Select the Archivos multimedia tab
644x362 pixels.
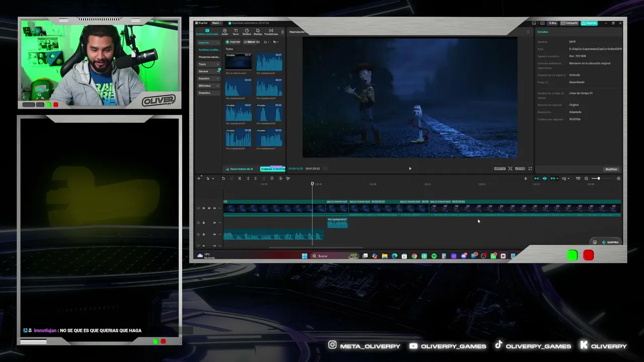point(207,32)
